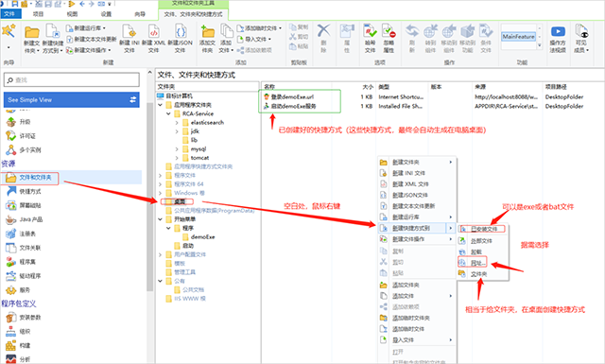The width and height of the screenshot is (605, 364).
Task: Choose New XML File in context menu
Action: tap(417, 184)
